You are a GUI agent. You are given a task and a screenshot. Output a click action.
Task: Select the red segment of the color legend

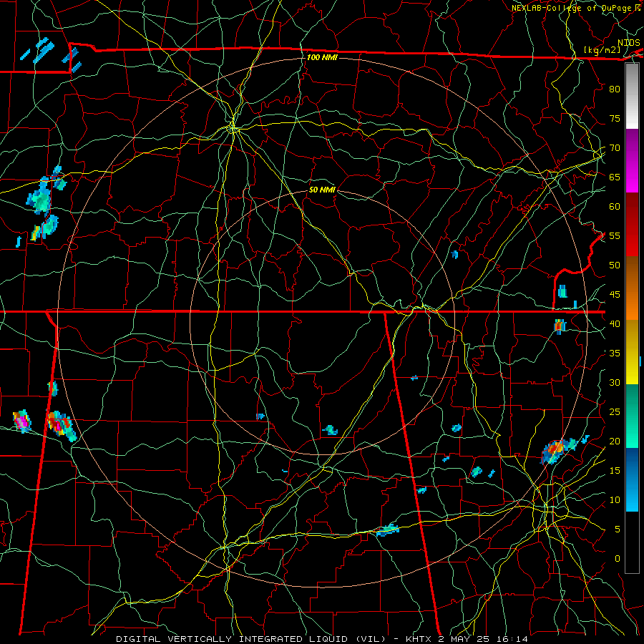tap(632, 225)
